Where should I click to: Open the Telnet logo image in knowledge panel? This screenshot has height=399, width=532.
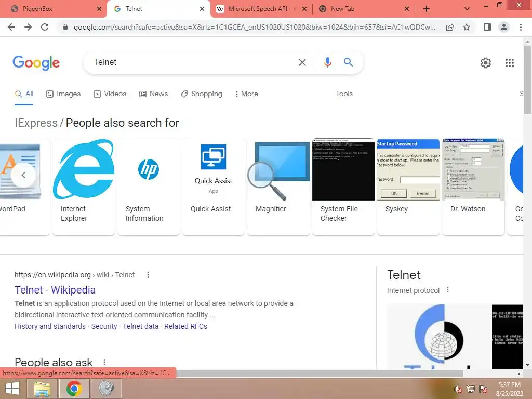(438, 337)
